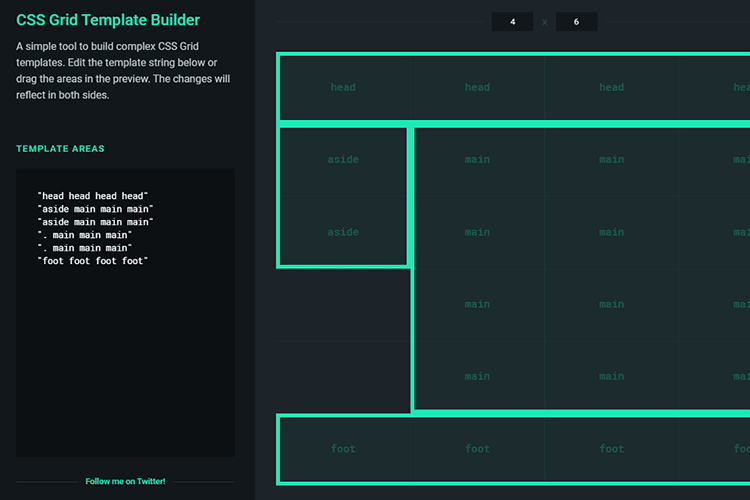Select the third foot cell in preview
Image resolution: width=750 pixels, height=500 pixels.
611,449
